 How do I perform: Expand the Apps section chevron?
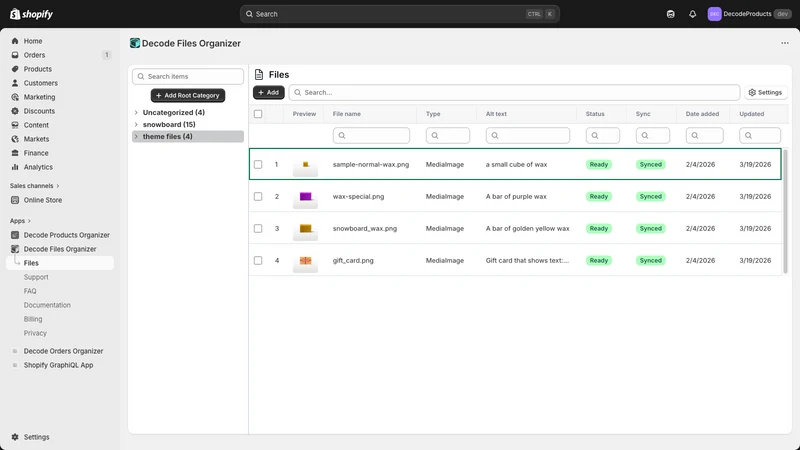pyautogui.click(x=29, y=221)
